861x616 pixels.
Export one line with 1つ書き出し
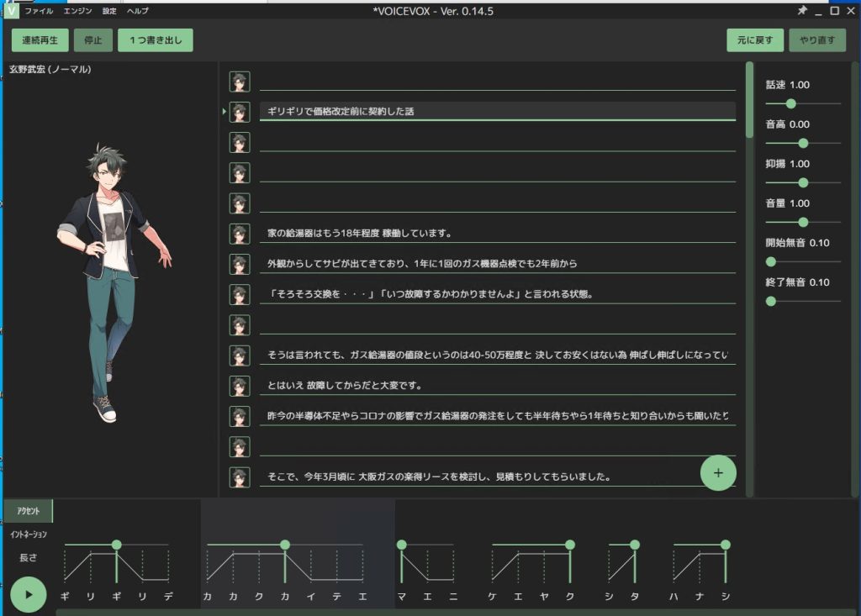[156, 40]
